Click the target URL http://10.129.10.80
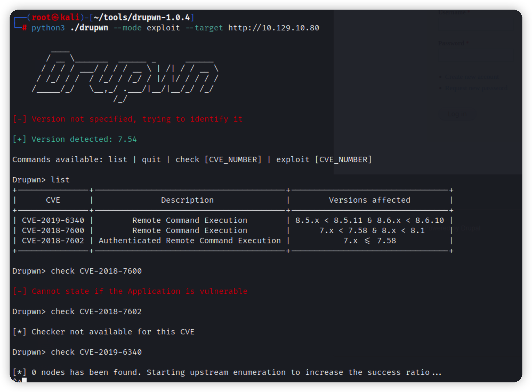532x392 pixels. [273, 28]
